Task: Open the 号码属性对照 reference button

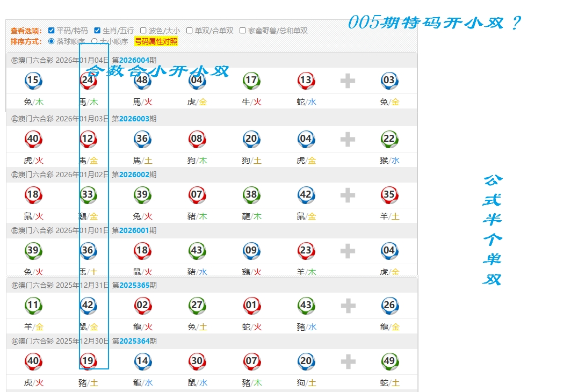Action: coord(156,41)
